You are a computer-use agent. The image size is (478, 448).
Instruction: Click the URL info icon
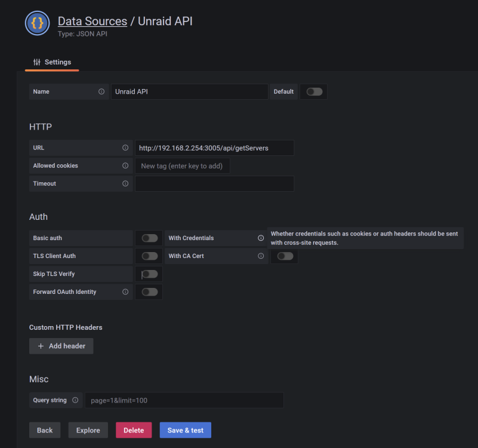click(x=125, y=148)
